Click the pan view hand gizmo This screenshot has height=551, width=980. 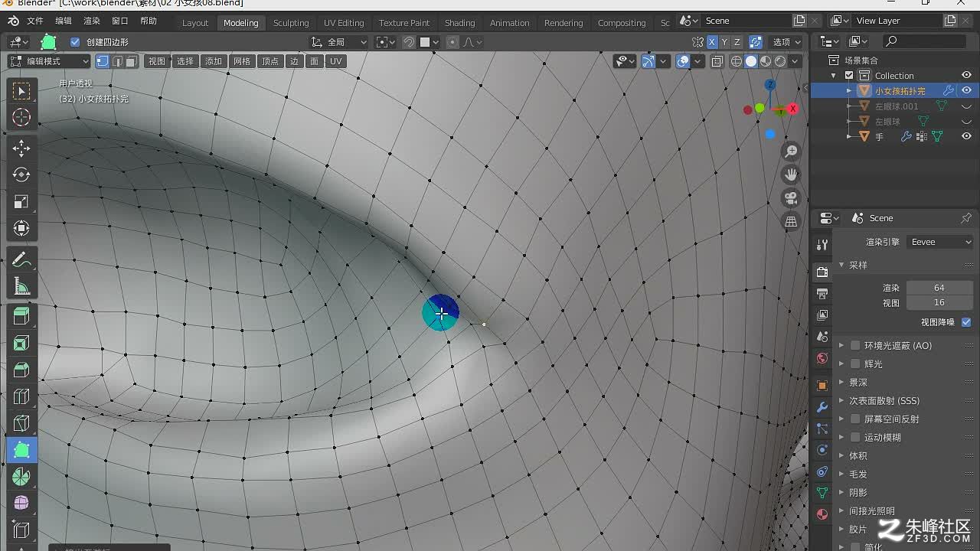pos(791,174)
